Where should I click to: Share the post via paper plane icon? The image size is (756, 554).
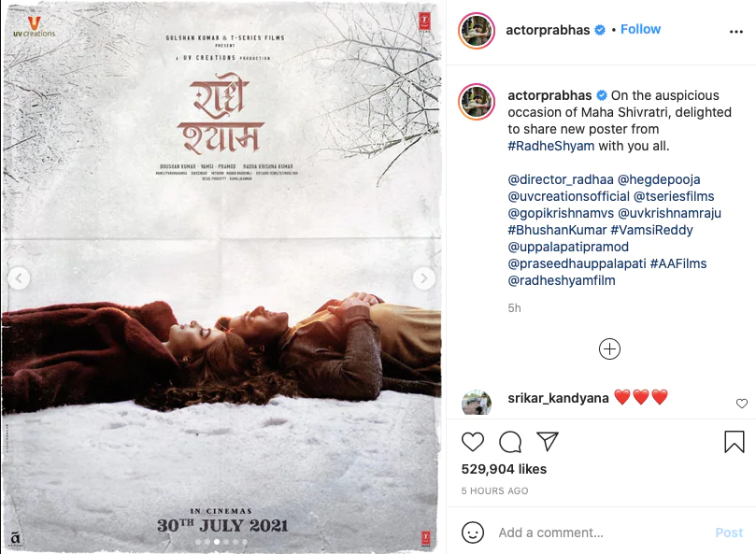pos(548,441)
